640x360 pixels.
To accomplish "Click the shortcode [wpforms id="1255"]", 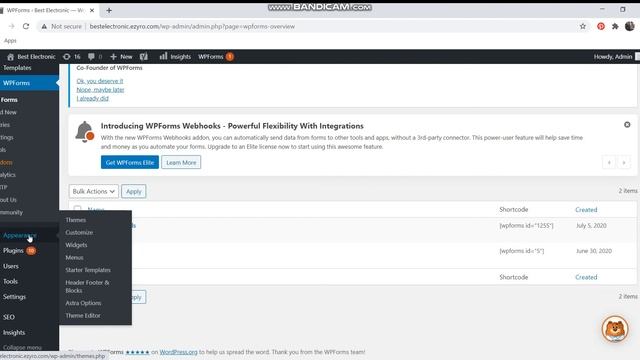I will point(526,225).
